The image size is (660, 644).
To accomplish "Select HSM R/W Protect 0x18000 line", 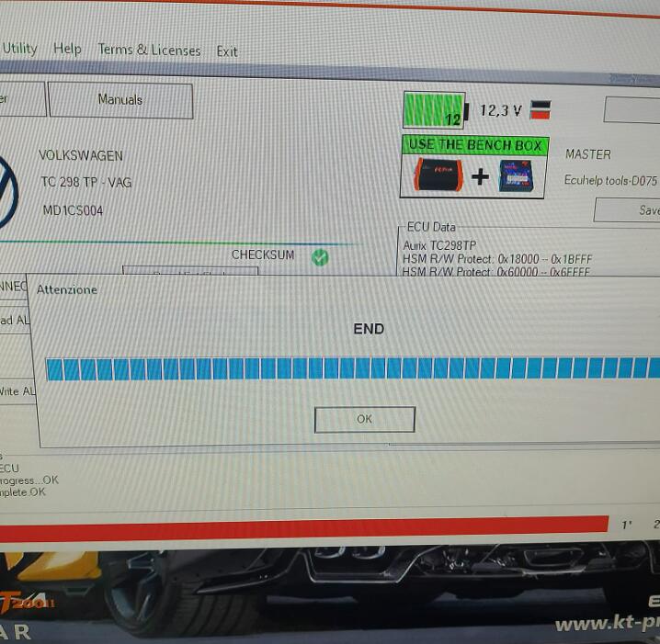I will pyautogui.click(x=497, y=259).
